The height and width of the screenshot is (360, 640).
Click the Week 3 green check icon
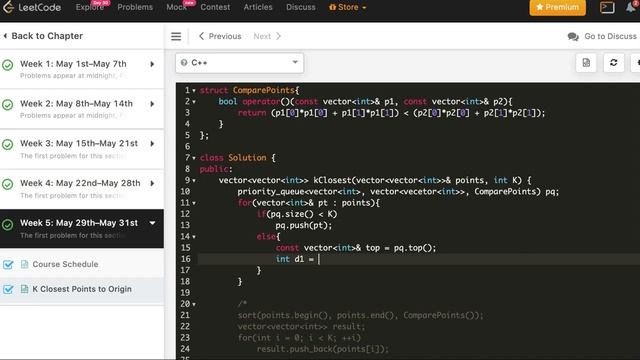coord(8,144)
